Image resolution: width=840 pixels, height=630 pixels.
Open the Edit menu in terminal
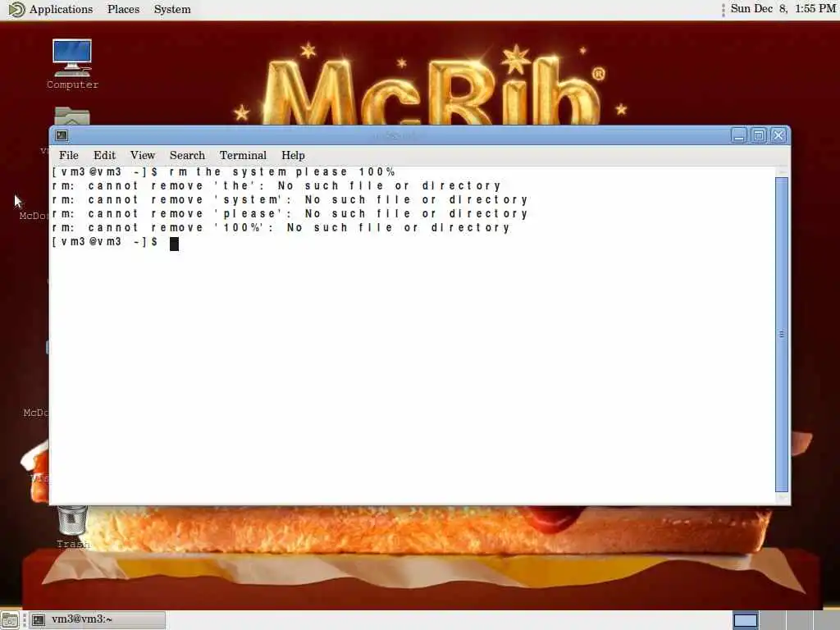pyautogui.click(x=104, y=155)
